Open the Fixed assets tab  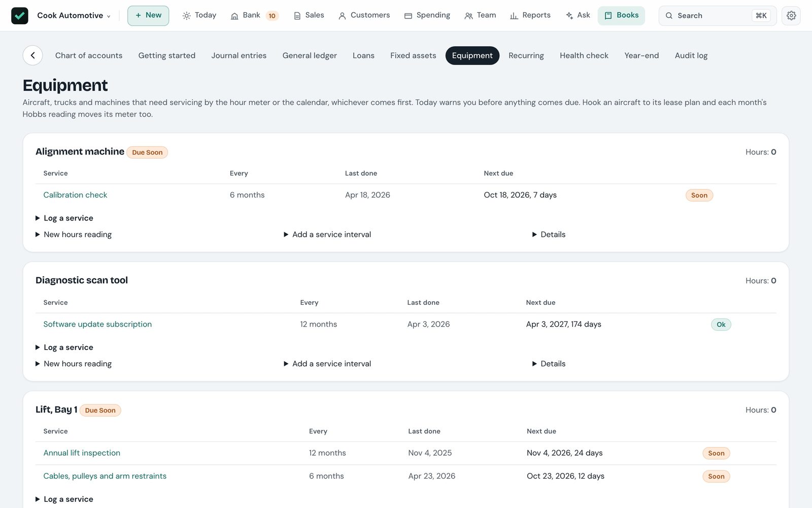pos(413,55)
